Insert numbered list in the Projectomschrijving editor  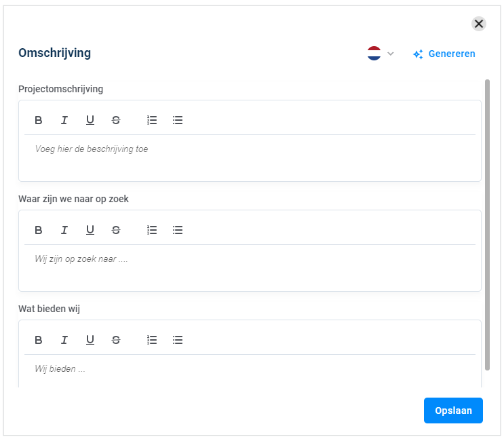pyautogui.click(x=152, y=120)
